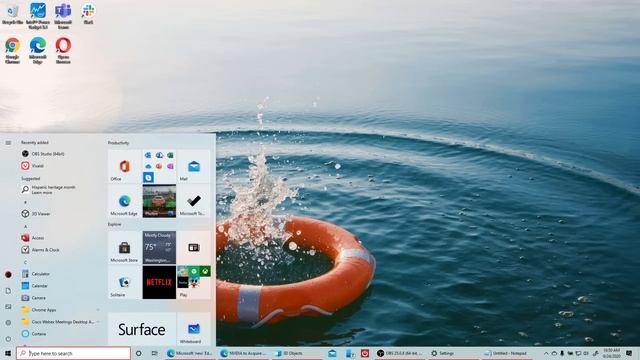This screenshot has width=640, height=360.
Task: Switch to Untitled - Notepad taskbar window
Action: (x=506, y=353)
